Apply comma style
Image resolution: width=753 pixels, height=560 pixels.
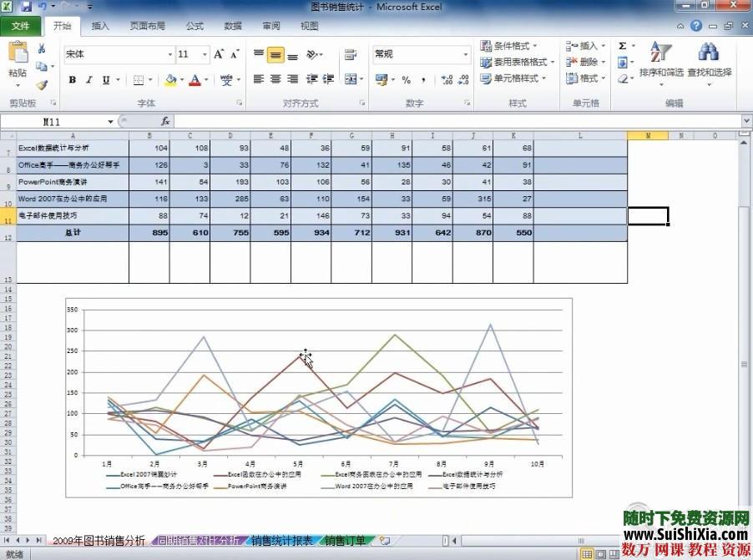(423, 80)
